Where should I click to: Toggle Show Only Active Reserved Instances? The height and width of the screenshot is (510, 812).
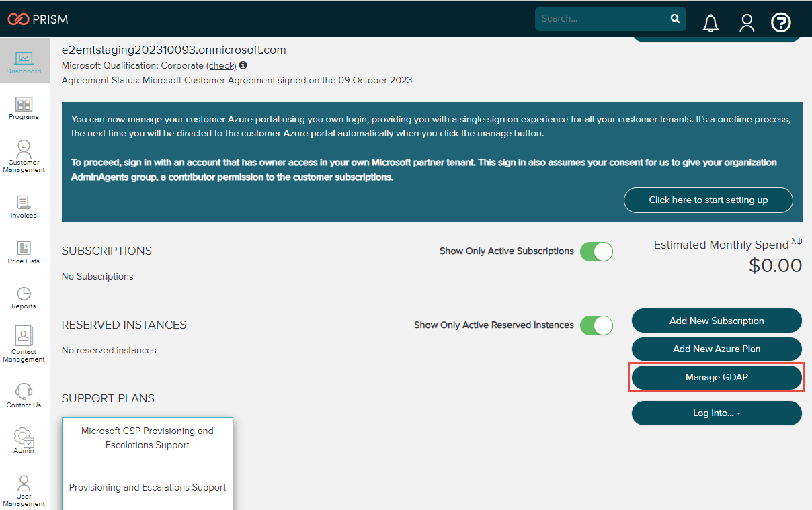596,325
